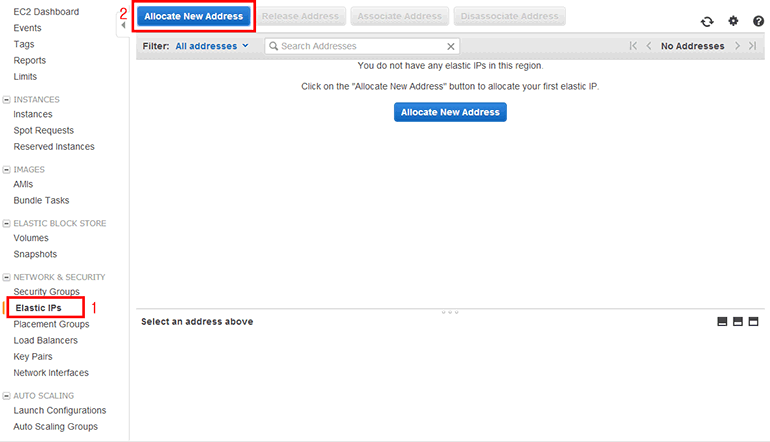Open the All addresses filter dropdown
Viewport: 770px width, 442px height.
click(x=211, y=46)
